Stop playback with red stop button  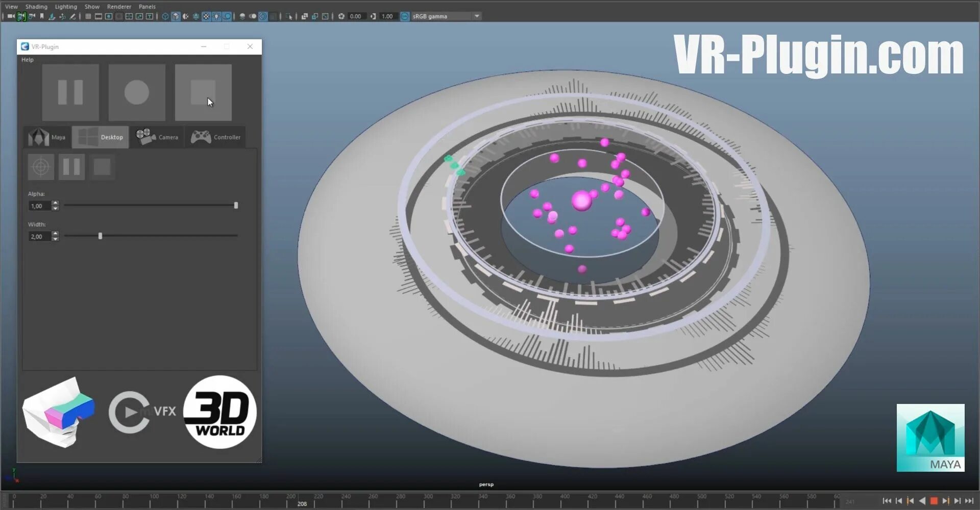click(x=934, y=501)
